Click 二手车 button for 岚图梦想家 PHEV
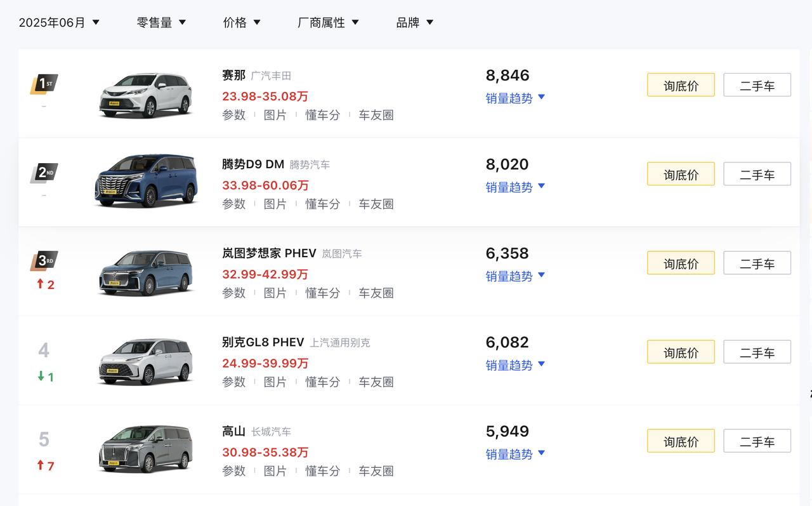The width and height of the screenshot is (812, 506). pos(757,263)
